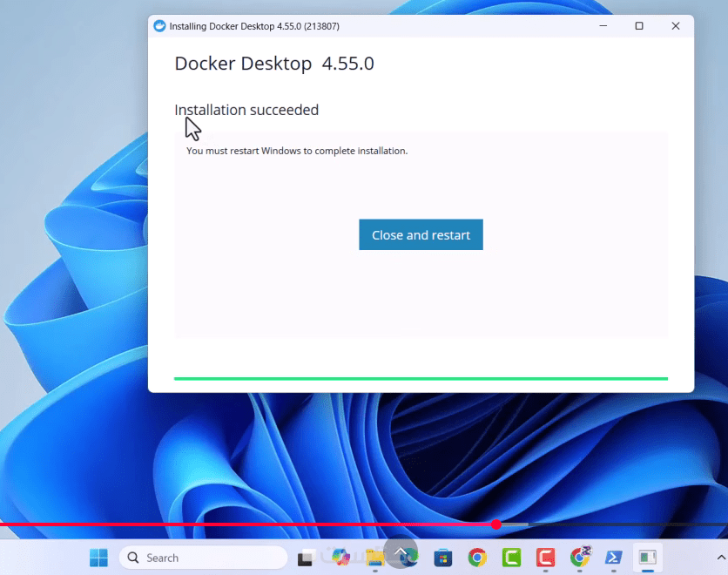Screen dimensions: 728x575
Task: Select the active Docker installer taskbar icon
Action: click(x=648, y=558)
